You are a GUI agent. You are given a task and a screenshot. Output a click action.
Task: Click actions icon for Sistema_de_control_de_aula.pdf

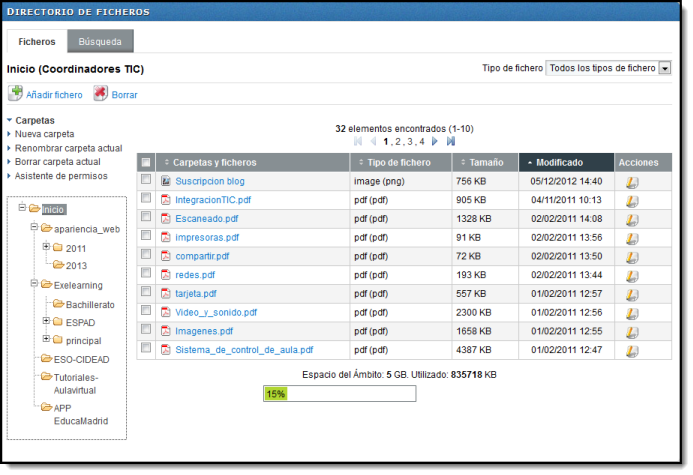(x=632, y=350)
